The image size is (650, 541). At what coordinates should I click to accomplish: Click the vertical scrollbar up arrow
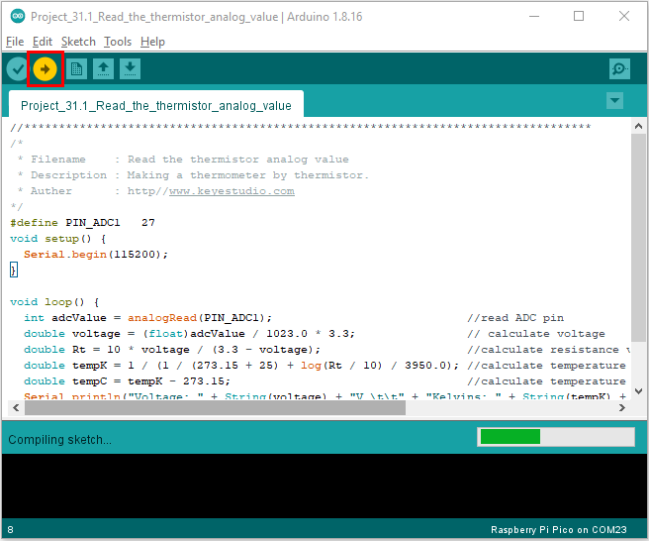click(x=638, y=126)
